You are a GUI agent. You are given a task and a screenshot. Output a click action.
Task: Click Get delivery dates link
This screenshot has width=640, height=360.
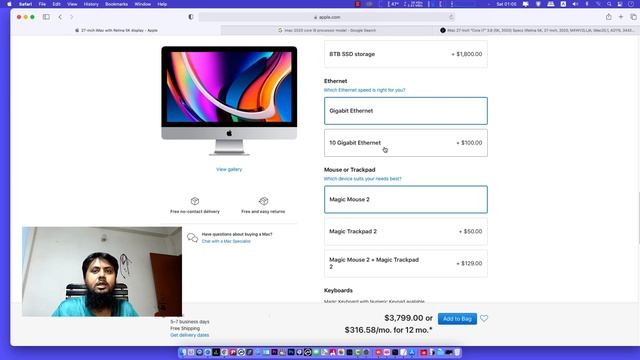point(190,335)
